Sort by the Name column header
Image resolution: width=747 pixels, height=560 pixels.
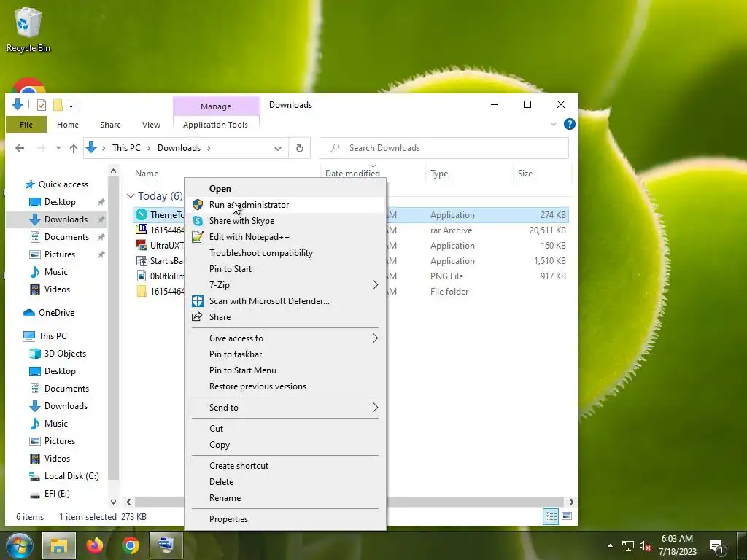146,174
